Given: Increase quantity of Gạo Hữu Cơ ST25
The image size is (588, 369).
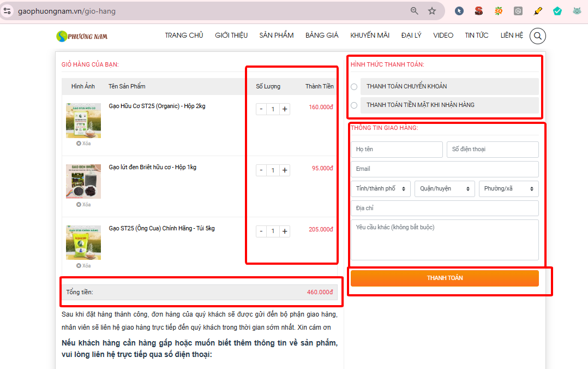Looking at the screenshot, I should click(285, 109).
